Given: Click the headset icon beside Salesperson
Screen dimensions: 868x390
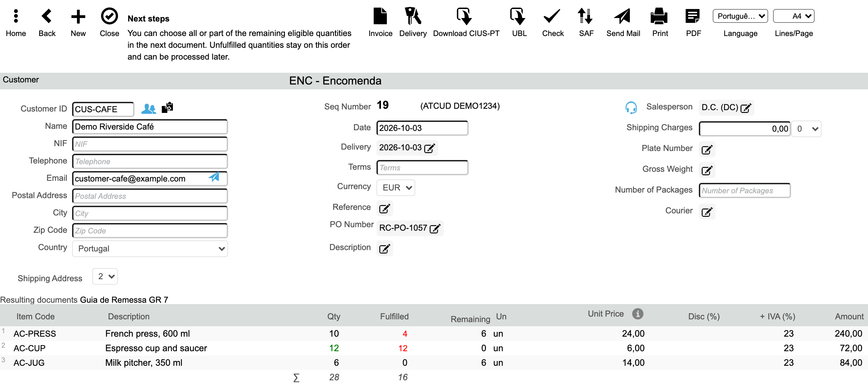Looking at the screenshot, I should (631, 108).
